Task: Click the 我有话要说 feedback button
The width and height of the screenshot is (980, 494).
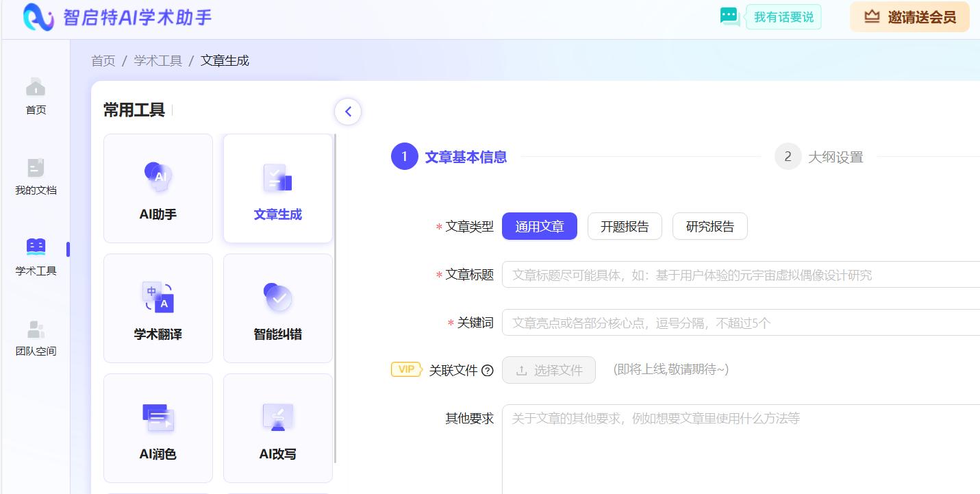Action: (783, 17)
